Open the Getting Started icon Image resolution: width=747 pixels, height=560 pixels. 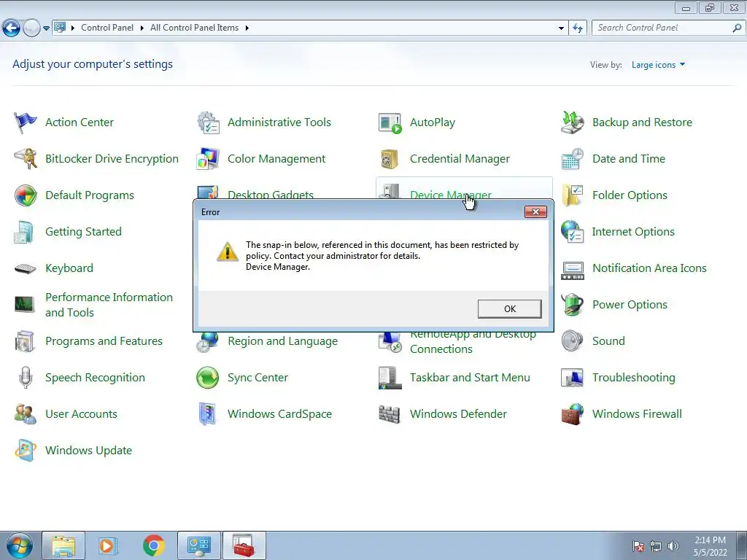click(24, 232)
